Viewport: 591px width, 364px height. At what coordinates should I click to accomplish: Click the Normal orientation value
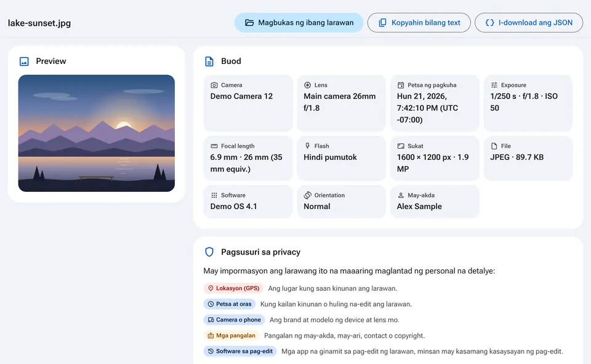click(317, 207)
